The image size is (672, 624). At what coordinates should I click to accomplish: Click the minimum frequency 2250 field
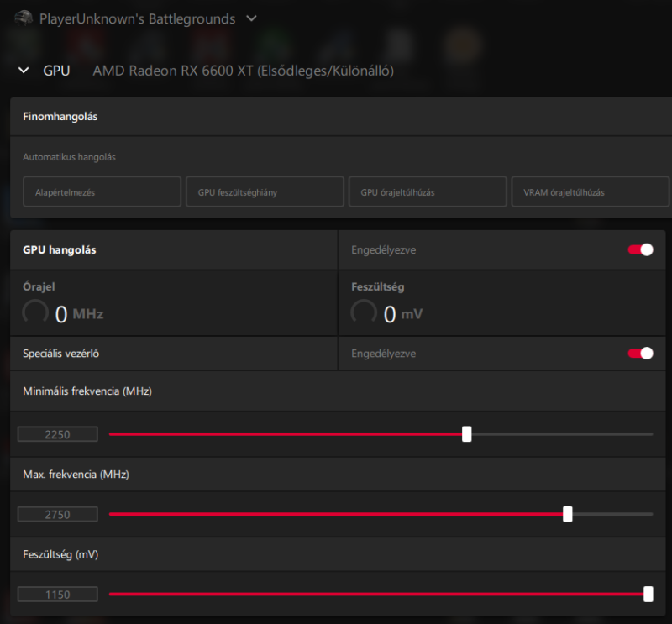[57, 434]
